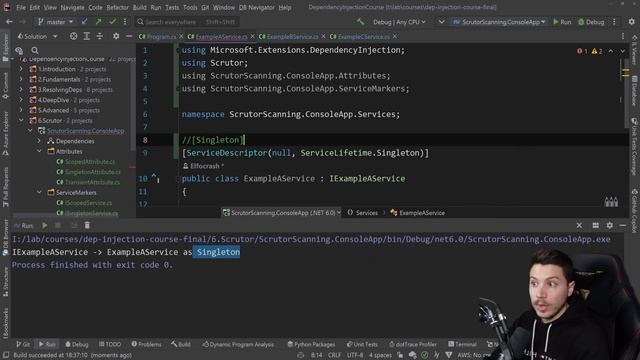The image size is (640, 360).
Task: Open the ScrutorScanning.ConsoleApp run configuration dropdown
Action: (x=499, y=22)
